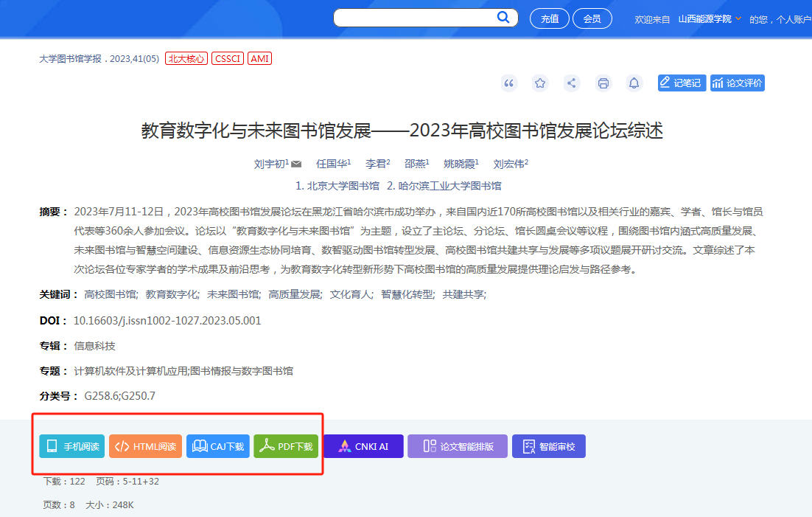Open the 大学图书馆学报 journal link
Screen dimensions: 812x517
[x=70, y=58]
